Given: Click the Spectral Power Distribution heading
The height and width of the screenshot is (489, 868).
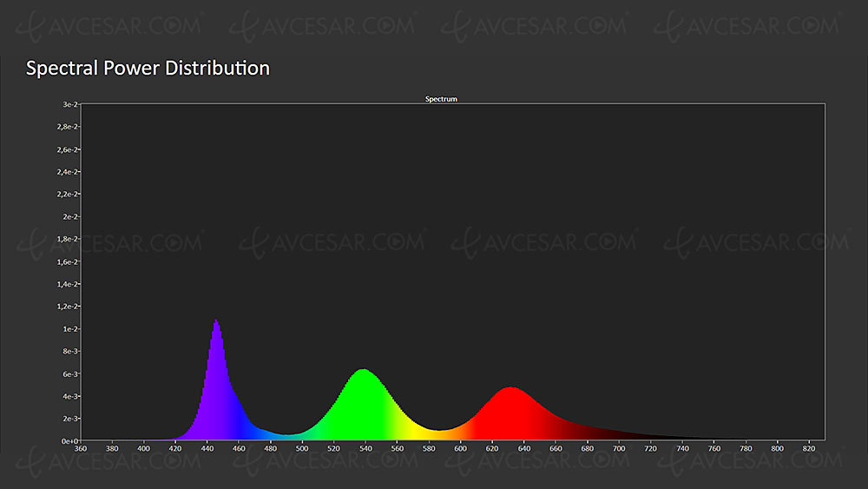Looking at the screenshot, I should click(148, 68).
